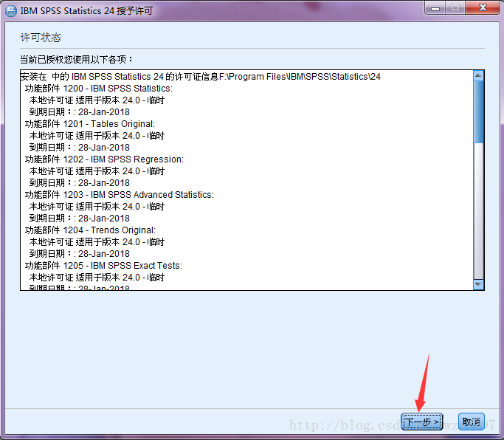Select line '功能部件 1204 - Trends Original:'
Image resolution: width=504 pixels, height=440 pixels.
tap(90, 230)
